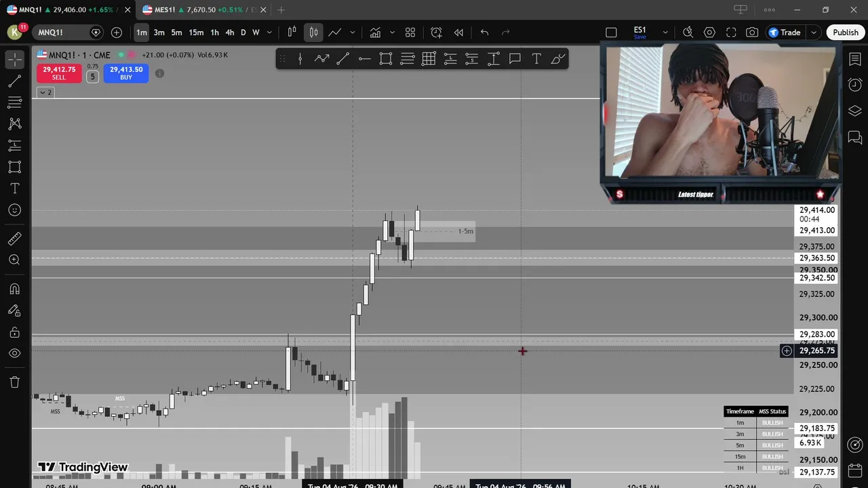Open the alerts panel in right sidebar
Screen dimensions: 868x488
tap(854, 85)
